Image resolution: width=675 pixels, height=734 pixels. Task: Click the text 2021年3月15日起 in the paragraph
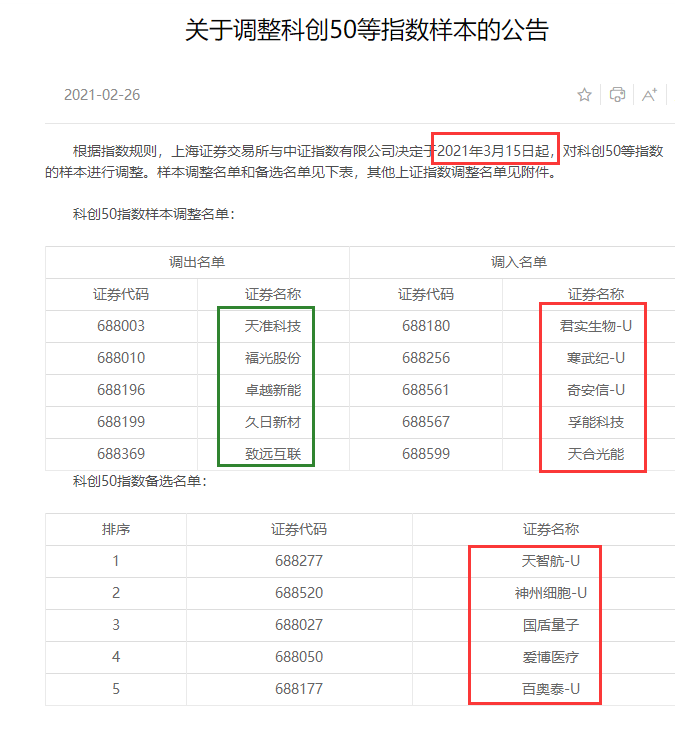[x=493, y=151]
